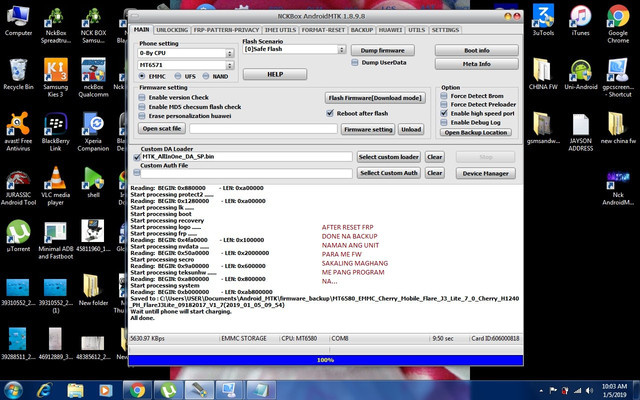Open Uni-Android desktop shortcut
640x400 pixels.
(x=580, y=74)
